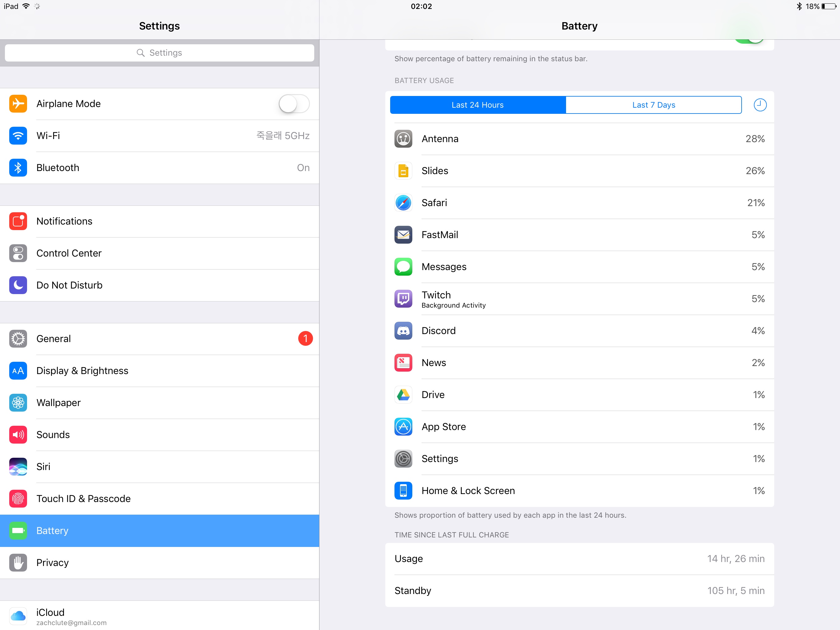The height and width of the screenshot is (630, 840).
Task: Open Touch ID & Passcode settings
Action: [x=160, y=499]
